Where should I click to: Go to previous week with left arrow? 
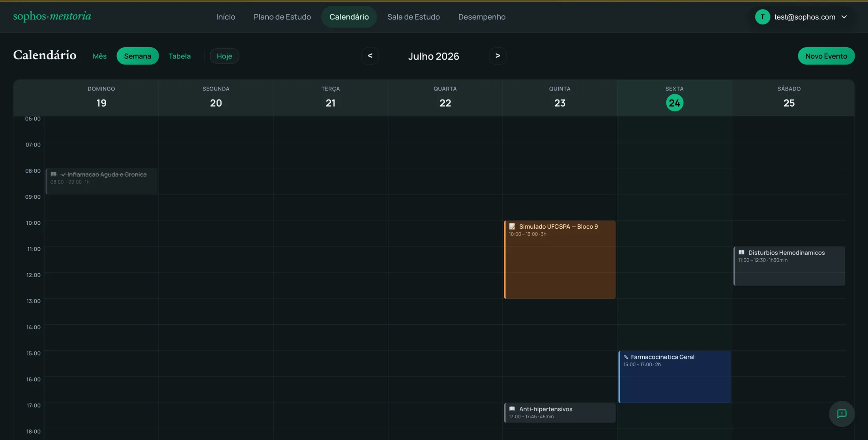(370, 56)
